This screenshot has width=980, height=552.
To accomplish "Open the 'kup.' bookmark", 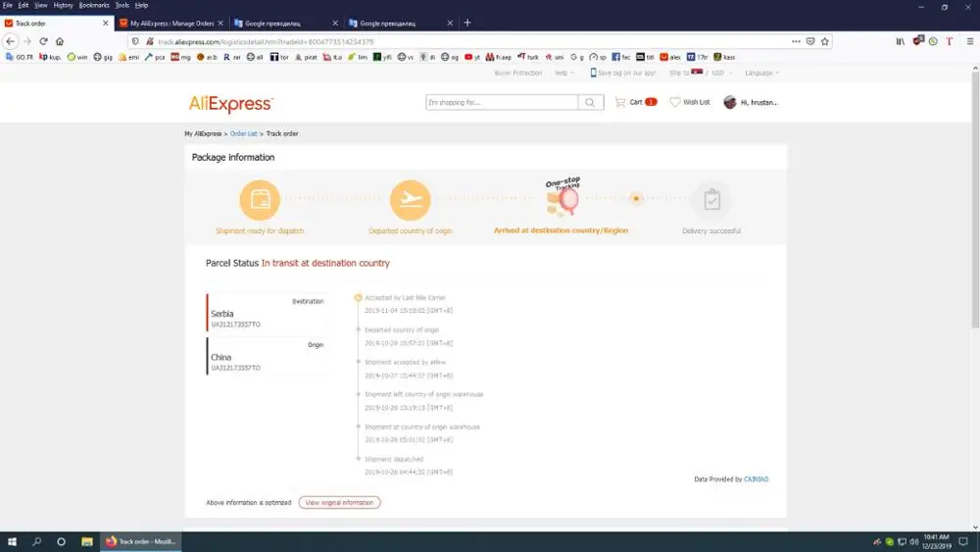I will pyautogui.click(x=50, y=57).
